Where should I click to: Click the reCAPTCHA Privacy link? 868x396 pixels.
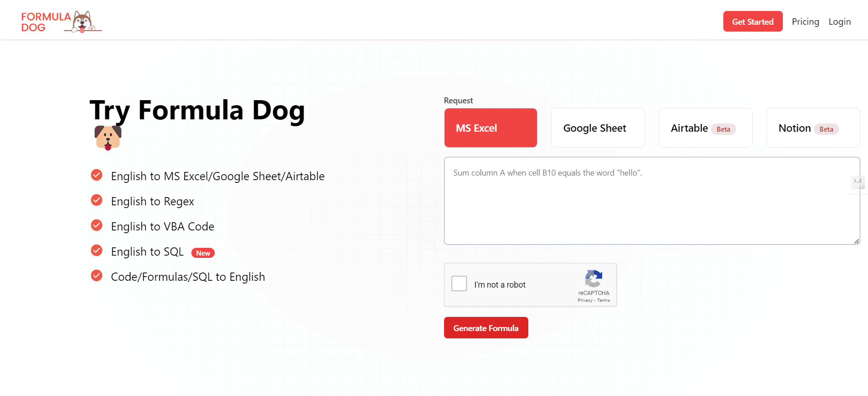[x=585, y=300]
